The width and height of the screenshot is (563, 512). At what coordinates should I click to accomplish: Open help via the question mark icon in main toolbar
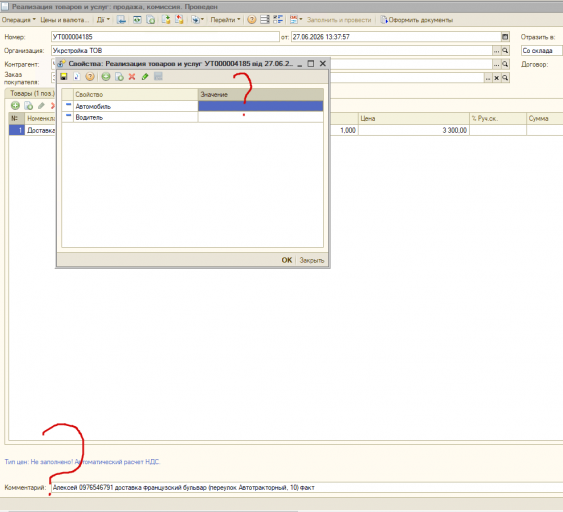(x=252, y=20)
